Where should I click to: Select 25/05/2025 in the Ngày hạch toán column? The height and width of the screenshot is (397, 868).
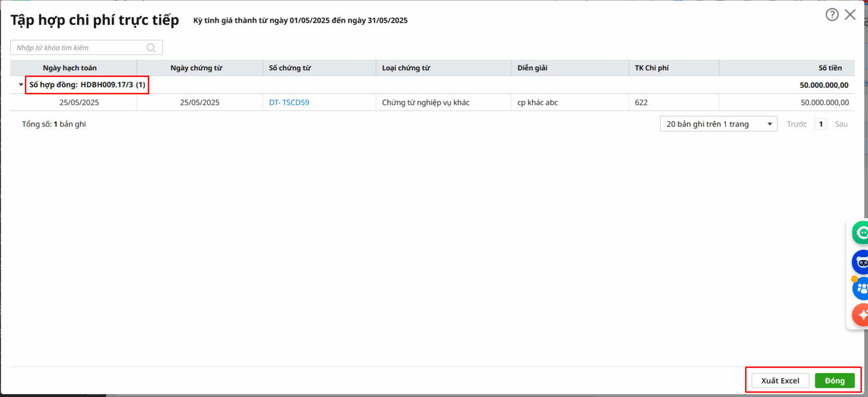pos(79,103)
